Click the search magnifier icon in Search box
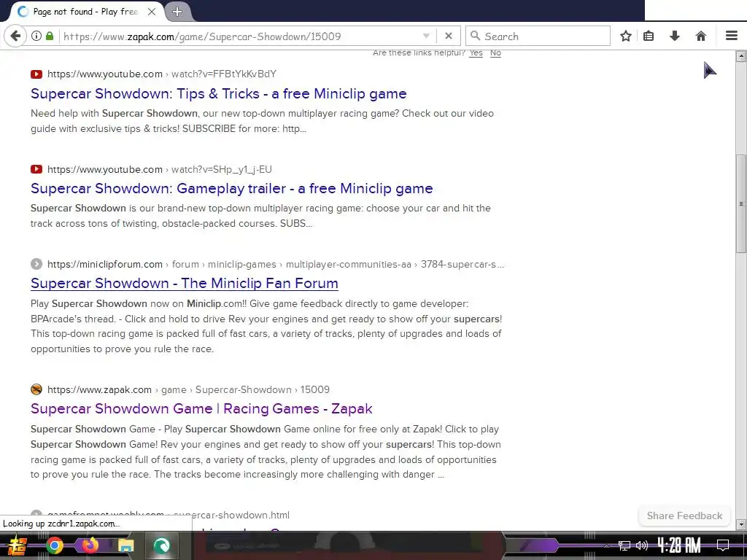747x560 pixels. 475,36
